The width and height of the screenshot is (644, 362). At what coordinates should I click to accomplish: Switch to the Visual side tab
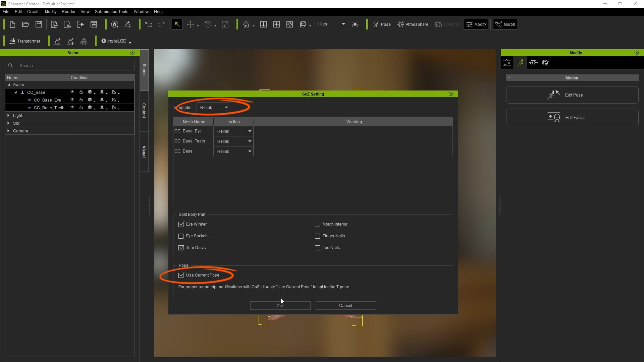click(x=144, y=152)
